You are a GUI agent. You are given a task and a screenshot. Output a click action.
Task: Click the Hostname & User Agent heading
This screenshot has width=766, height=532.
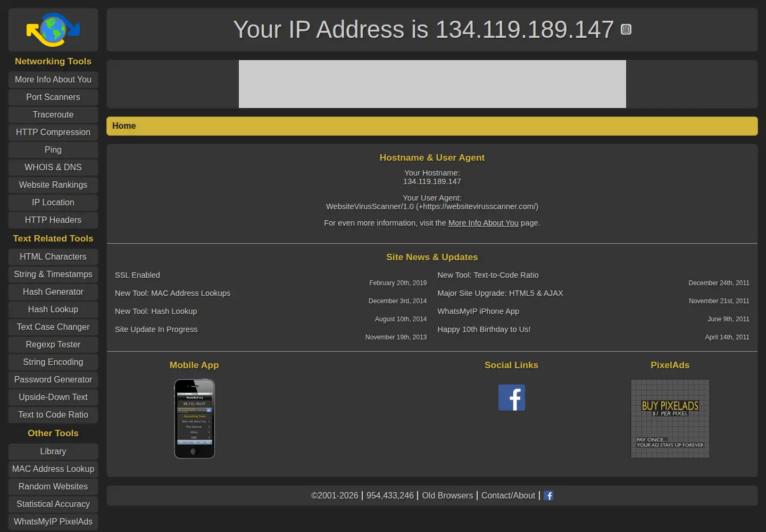coord(432,157)
